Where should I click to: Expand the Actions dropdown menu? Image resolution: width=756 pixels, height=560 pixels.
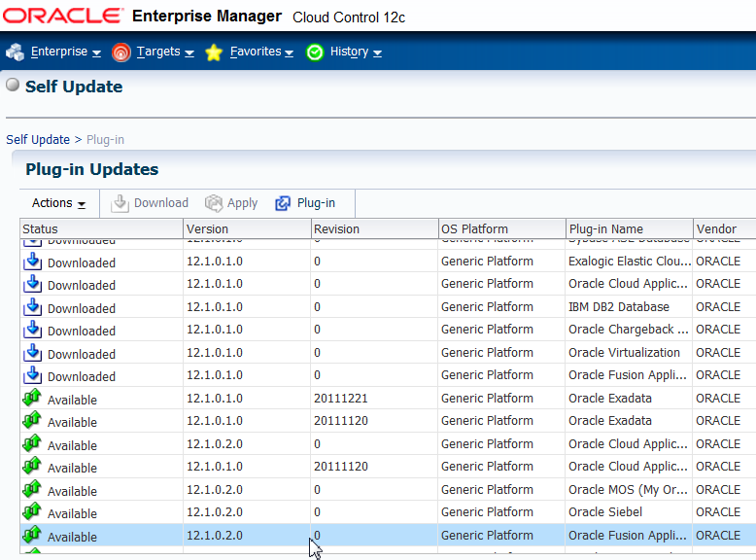coord(59,203)
